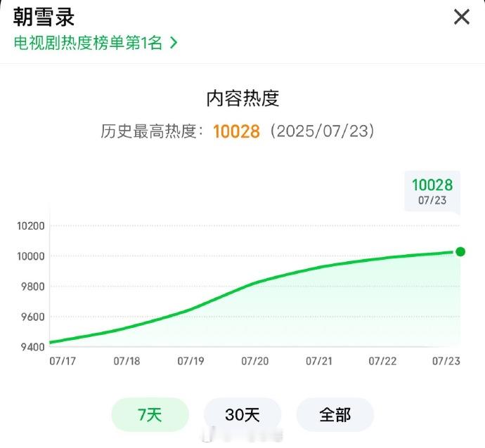The width and height of the screenshot is (485, 448).
Task: Click the 07/19 x-axis label
Action: (x=190, y=361)
